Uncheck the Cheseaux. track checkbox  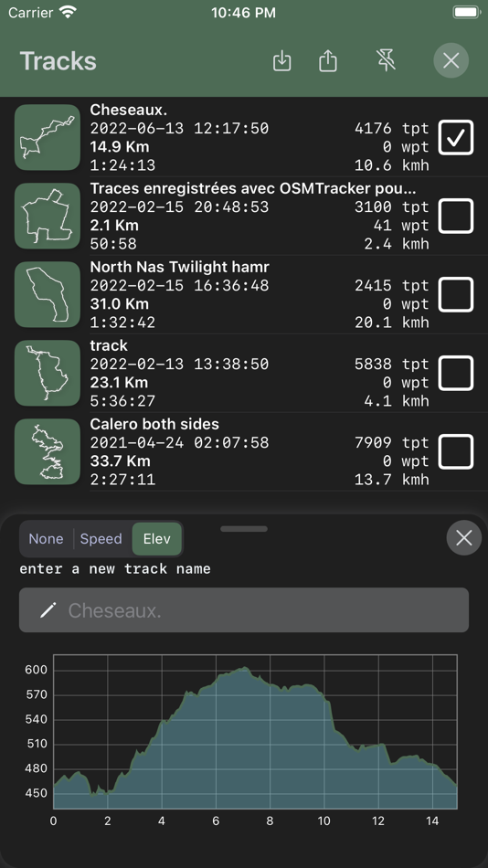(x=456, y=137)
